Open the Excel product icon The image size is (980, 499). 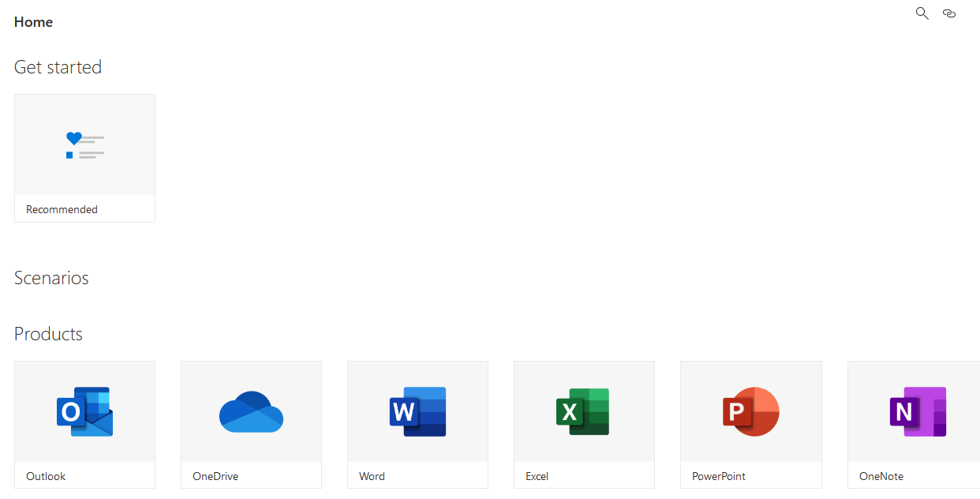(584, 411)
